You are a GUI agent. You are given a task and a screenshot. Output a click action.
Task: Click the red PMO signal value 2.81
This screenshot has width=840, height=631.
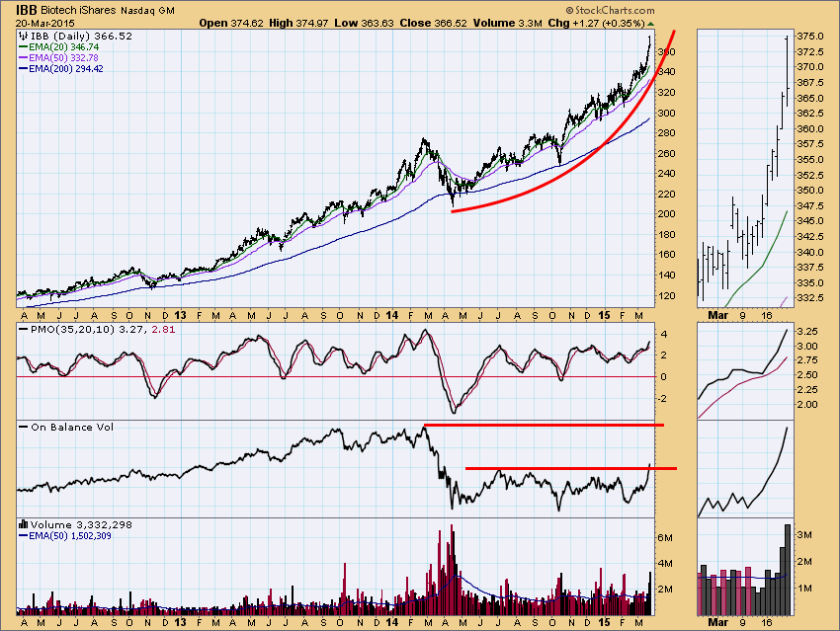tap(163, 329)
